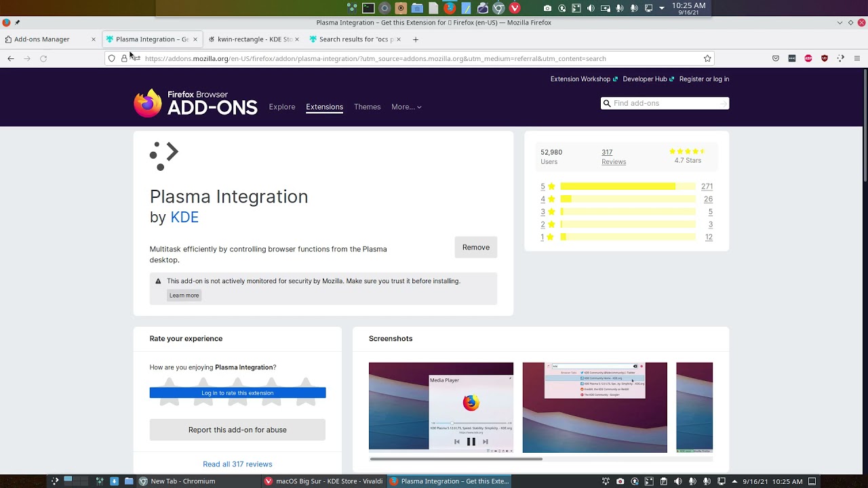Go back using the back arrow
Image resolution: width=868 pixels, height=488 pixels.
(11, 58)
